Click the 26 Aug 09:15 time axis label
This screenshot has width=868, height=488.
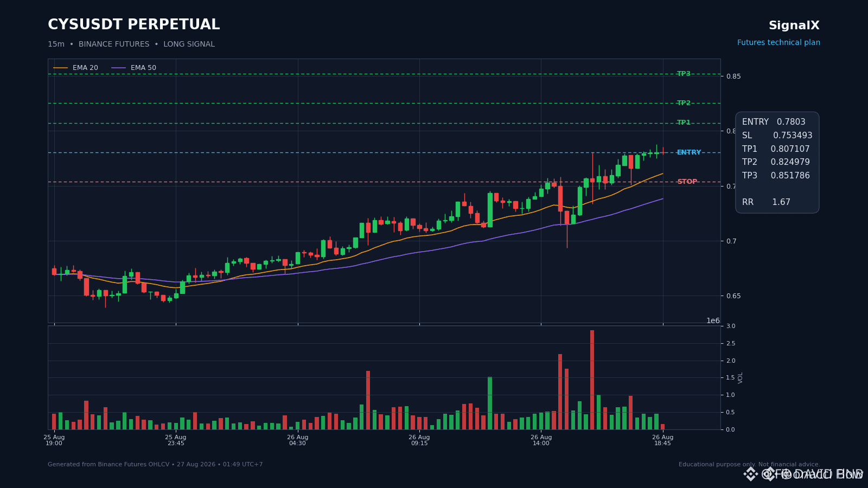pos(419,440)
